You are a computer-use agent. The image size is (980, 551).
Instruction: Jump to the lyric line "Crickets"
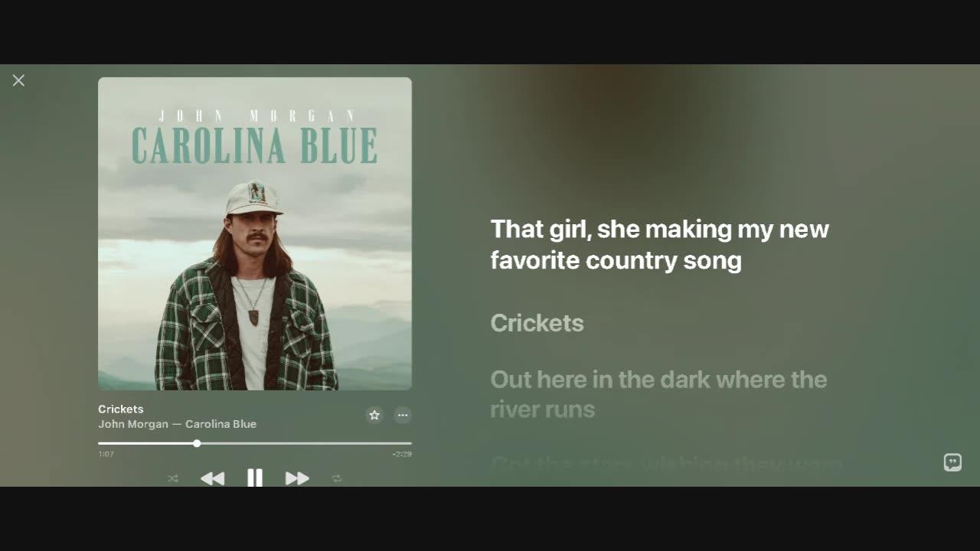click(x=537, y=323)
